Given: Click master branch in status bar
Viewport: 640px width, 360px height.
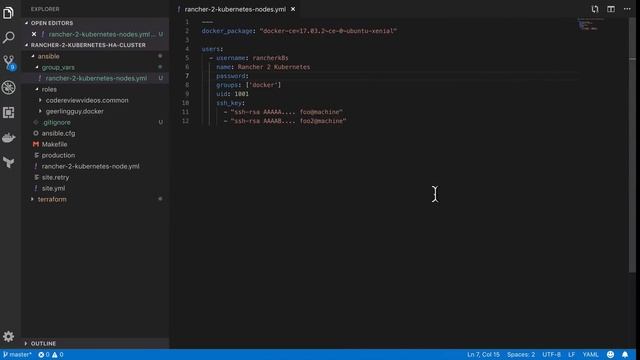Looking at the screenshot, I should (x=17, y=354).
